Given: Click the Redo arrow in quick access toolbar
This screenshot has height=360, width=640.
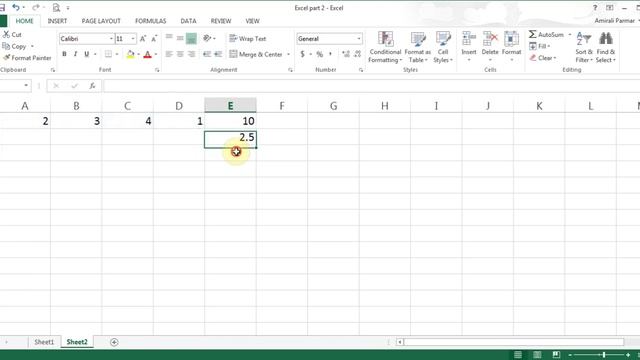Looking at the screenshot, I should pos(36,7).
